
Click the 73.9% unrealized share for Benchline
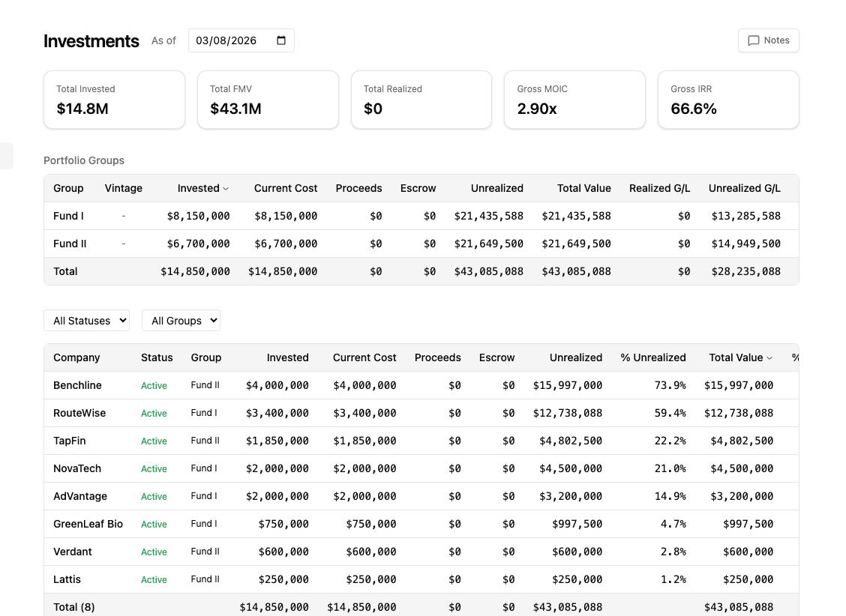670,385
